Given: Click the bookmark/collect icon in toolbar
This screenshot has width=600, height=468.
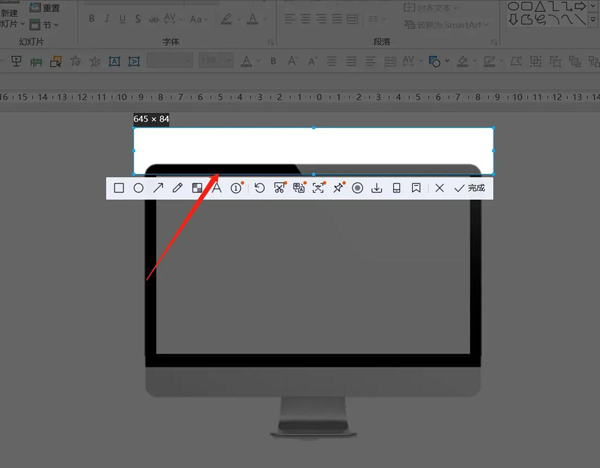Looking at the screenshot, I should [x=416, y=188].
